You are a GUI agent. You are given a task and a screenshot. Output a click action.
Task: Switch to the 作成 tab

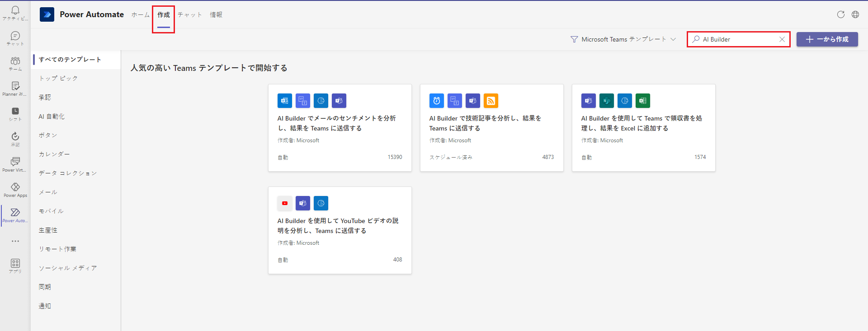[164, 14]
